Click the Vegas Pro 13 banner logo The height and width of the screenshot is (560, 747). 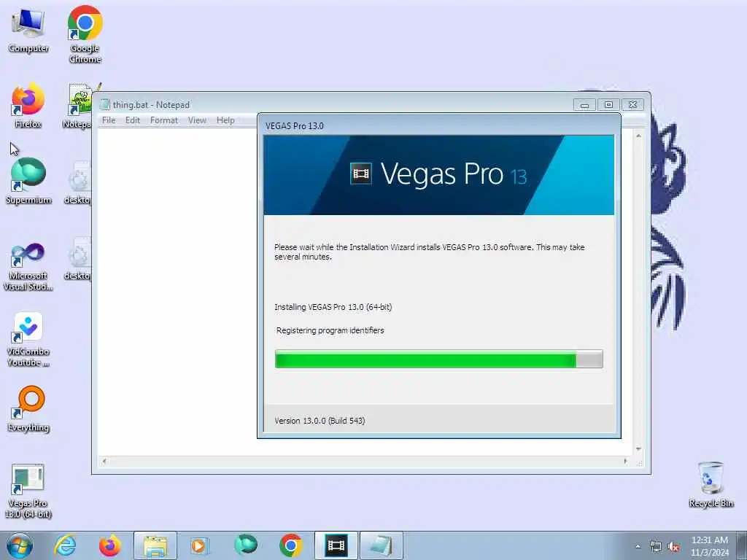[x=438, y=174]
